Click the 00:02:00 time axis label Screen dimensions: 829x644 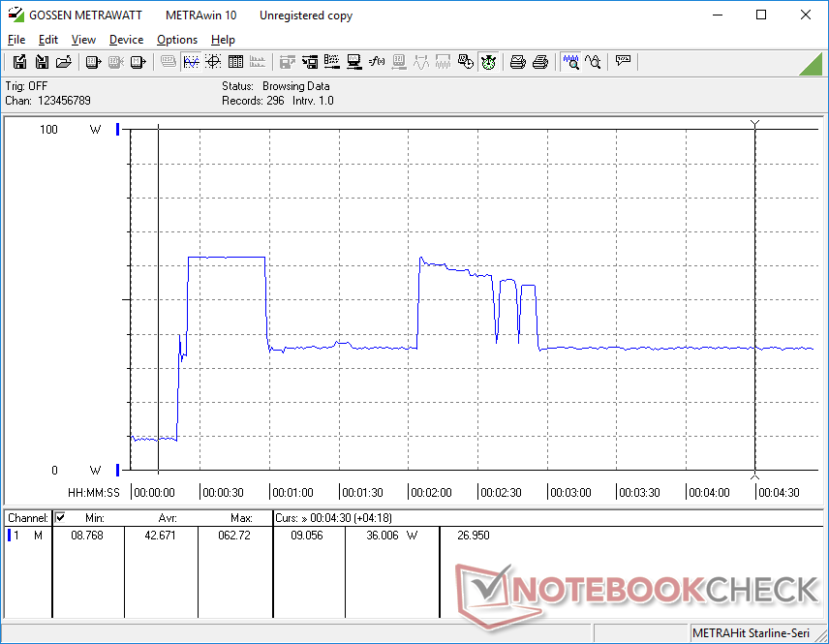pyautogui.click(x=431, y=492)
